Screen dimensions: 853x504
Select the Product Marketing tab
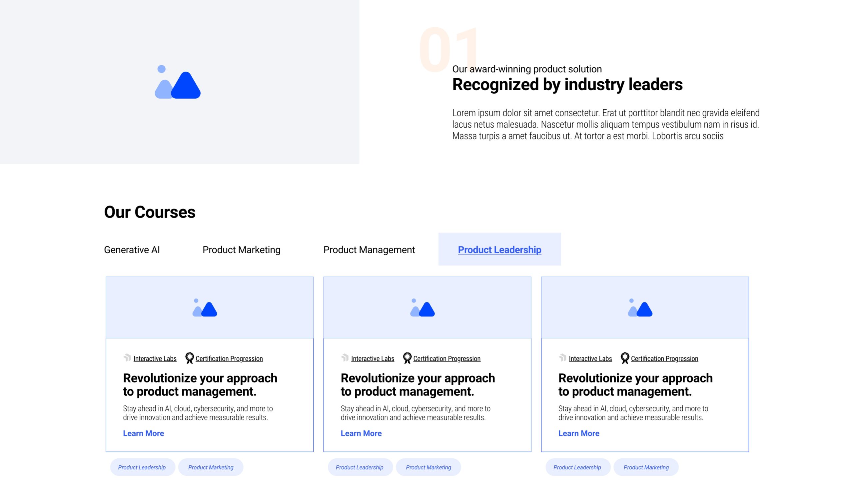pyautogui.click(x=241, y=250)
